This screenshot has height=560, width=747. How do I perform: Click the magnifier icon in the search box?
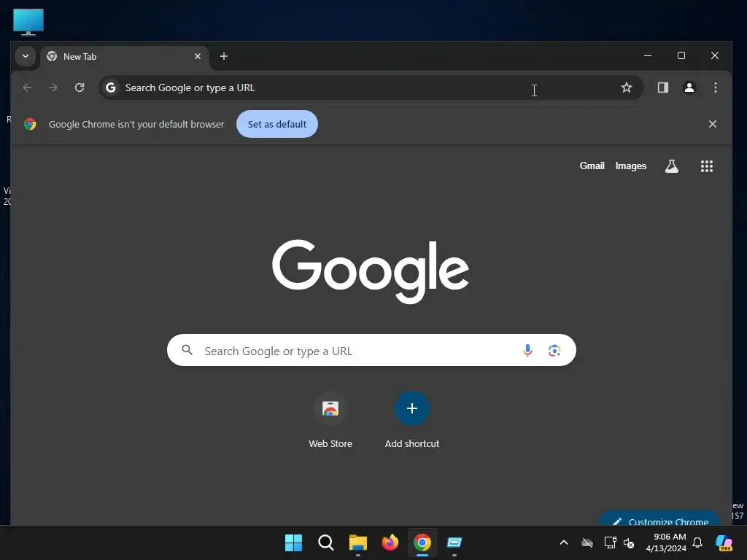click(x=187, y=351)
